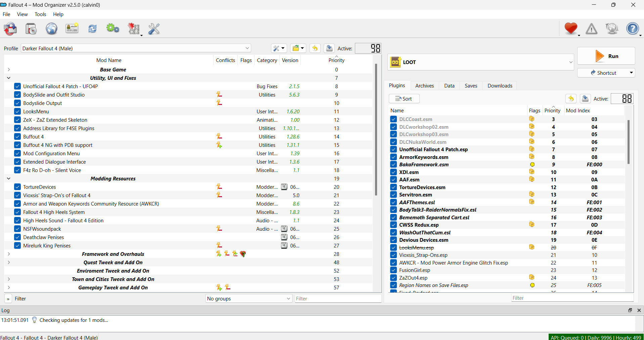This screenshot has width=644, height=340.
Task: Click the Run button
Action: tap(606, 56)
